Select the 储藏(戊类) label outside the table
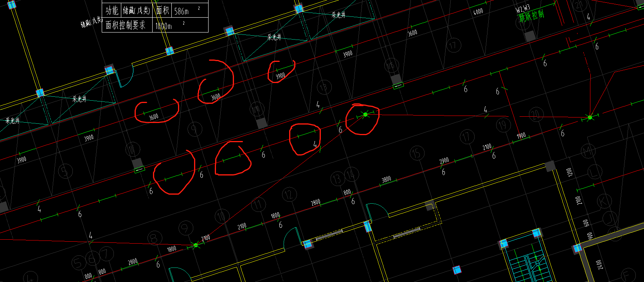 (x=91, y=22)
